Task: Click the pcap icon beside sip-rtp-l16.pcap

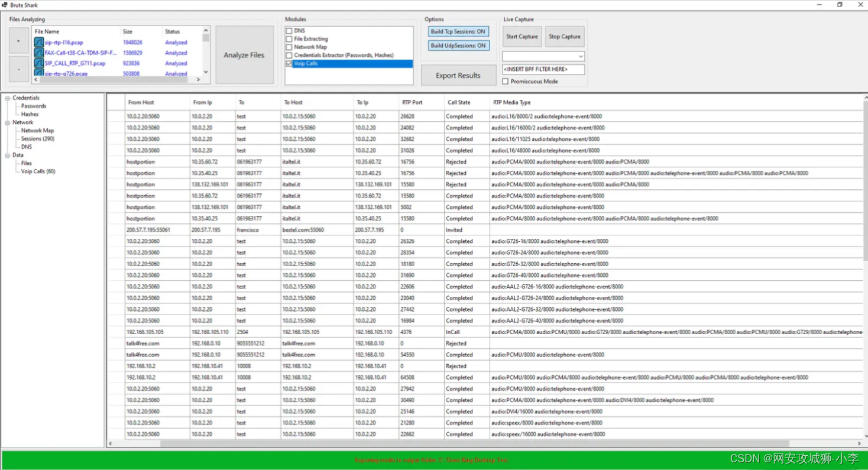Action: point(38,43)
